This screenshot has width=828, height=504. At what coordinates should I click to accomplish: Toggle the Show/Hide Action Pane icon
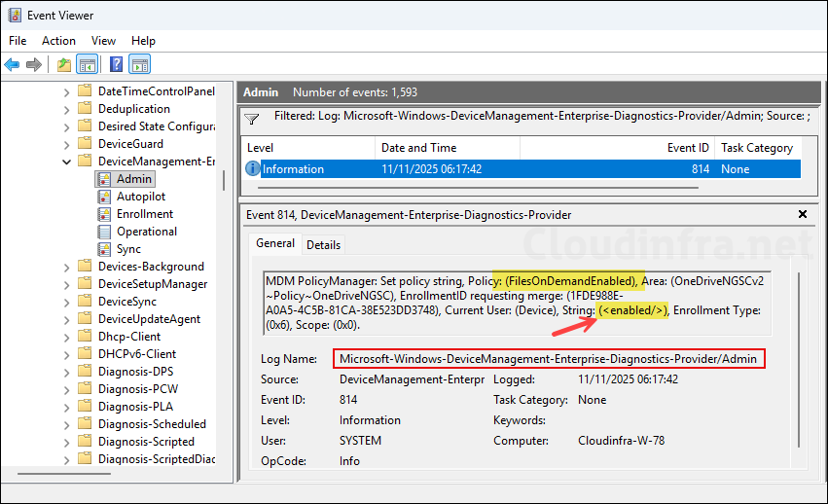(140, 64)
